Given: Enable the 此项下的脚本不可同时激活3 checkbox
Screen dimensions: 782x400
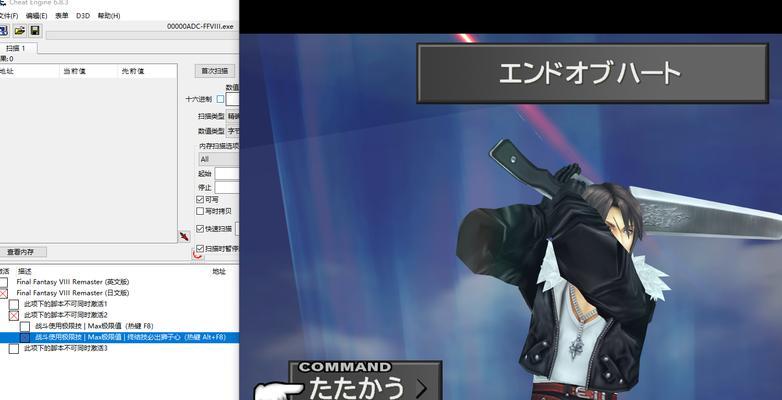Looking at the screenshot, I should pyautogui.click(x=14, y=349).
